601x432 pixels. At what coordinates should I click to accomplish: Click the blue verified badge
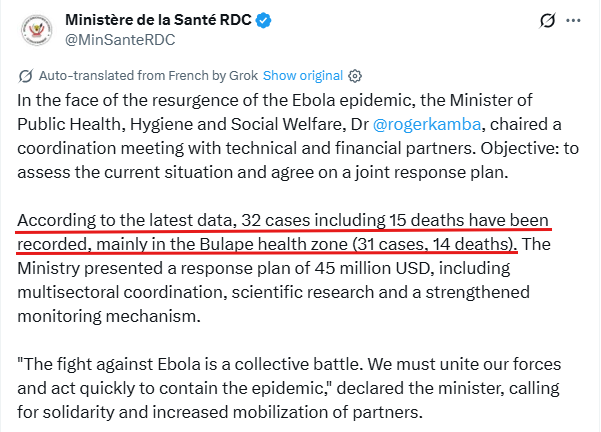pos(263,20)
